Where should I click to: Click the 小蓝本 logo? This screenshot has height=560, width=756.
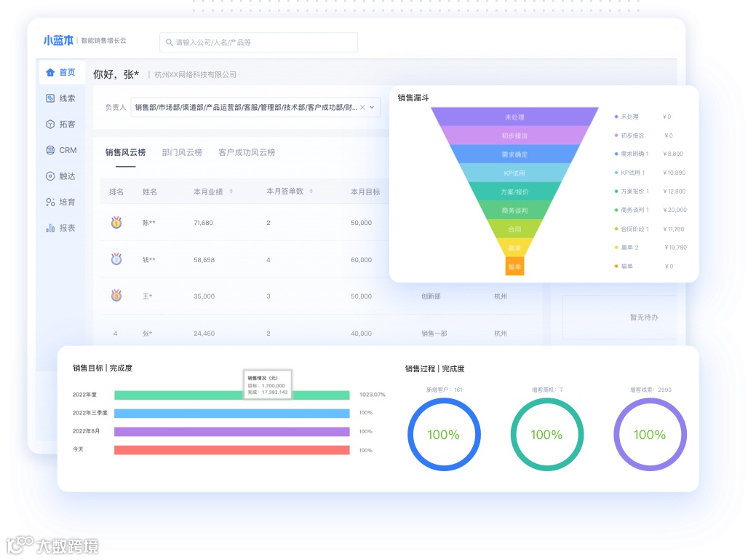point(58,41)
